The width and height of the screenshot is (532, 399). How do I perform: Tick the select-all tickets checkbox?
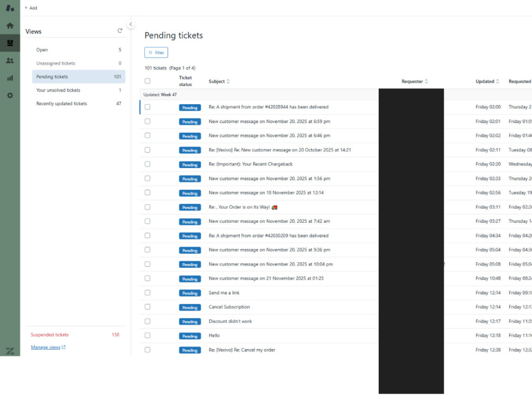click(147, 81)
